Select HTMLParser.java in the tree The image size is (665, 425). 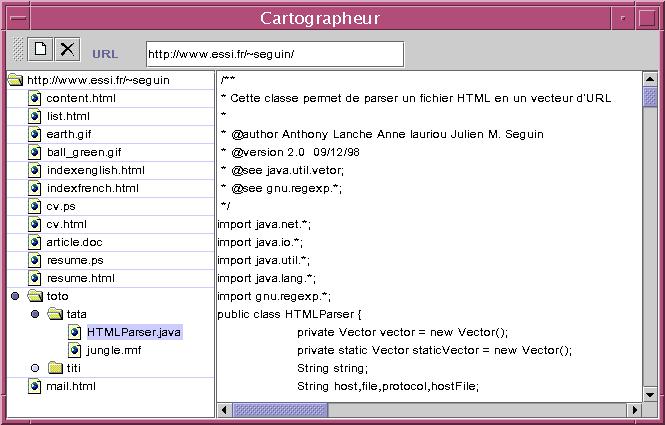pos(134,332)
